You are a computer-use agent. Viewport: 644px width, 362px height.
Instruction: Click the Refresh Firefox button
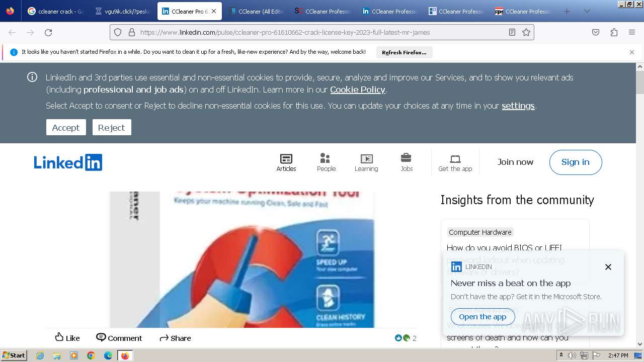point(404,52)
